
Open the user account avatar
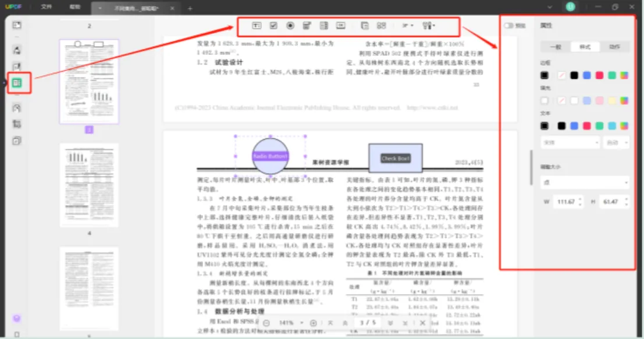click(571, 6)
